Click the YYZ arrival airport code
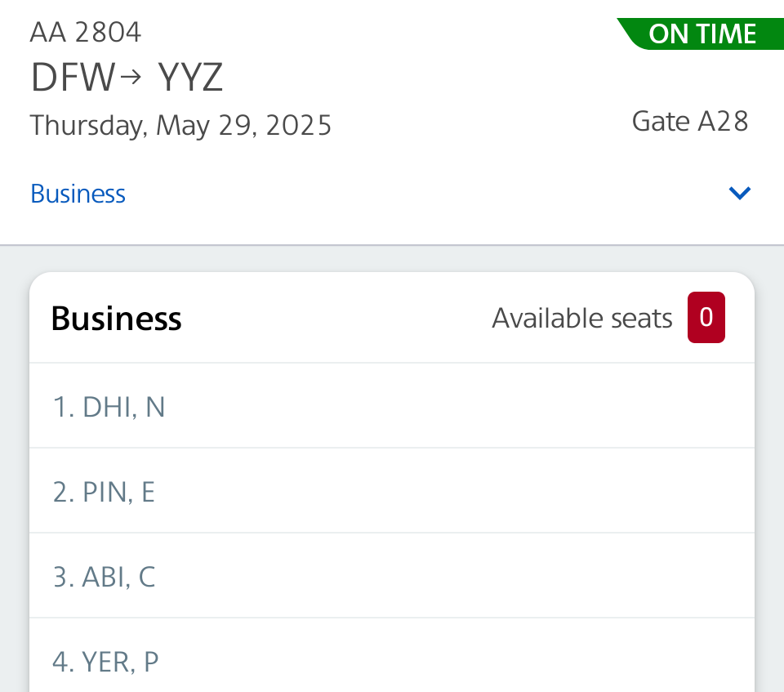 click(x=189, y=76)
